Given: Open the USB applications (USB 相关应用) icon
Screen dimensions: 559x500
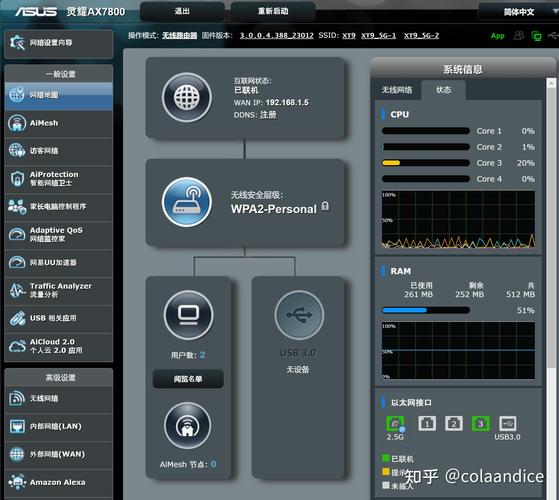Looking at the screenshot, I should 17,318.
